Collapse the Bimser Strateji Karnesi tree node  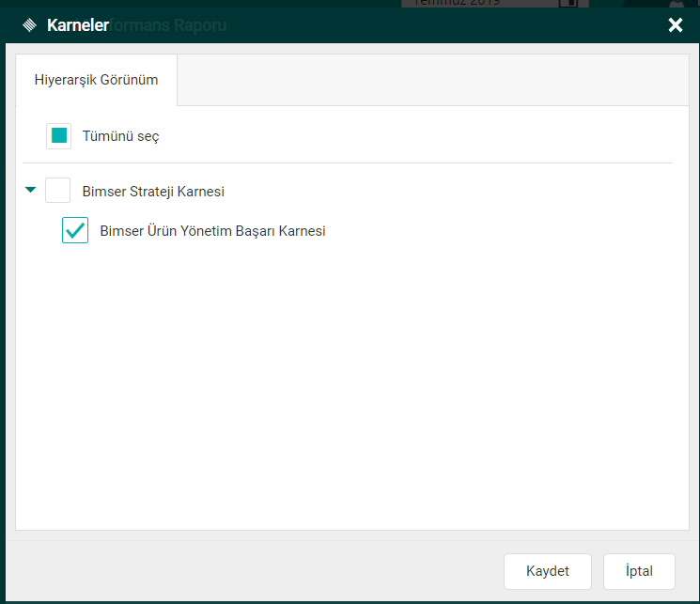coord(30,190)
